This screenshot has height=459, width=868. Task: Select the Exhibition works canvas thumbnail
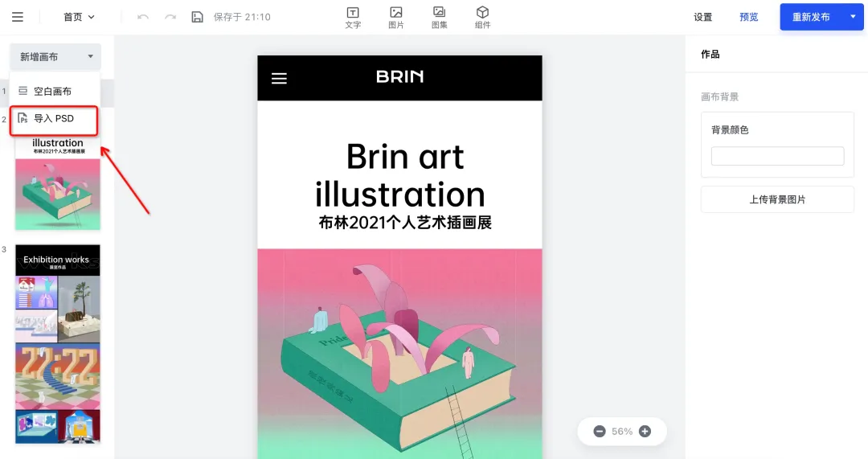tap(58, 344)
